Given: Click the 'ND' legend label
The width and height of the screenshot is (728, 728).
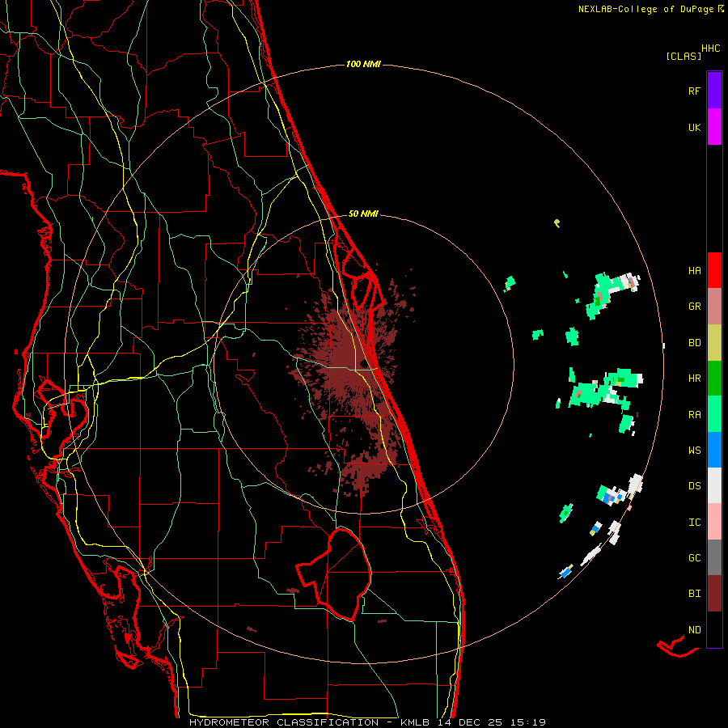Looking at the screenshot, I should (x=694, y=629).
